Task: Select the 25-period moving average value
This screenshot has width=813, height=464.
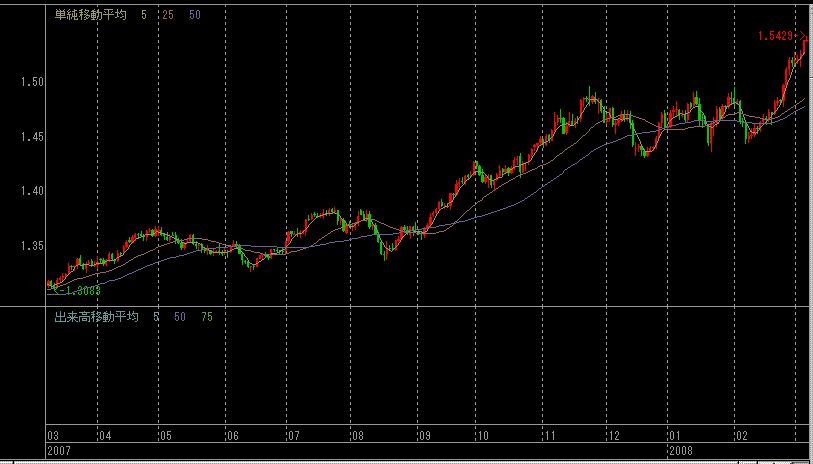Action: pyautogui.click(x=168, y=15)
